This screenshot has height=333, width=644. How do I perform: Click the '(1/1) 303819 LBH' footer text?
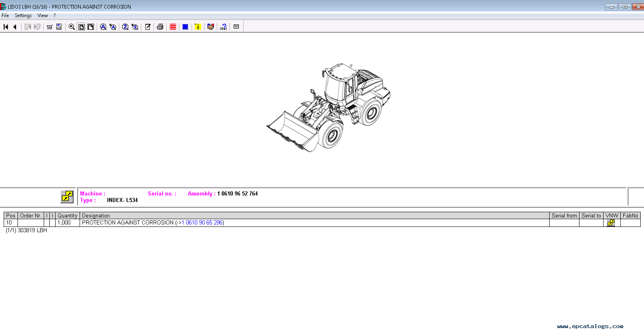27,231
